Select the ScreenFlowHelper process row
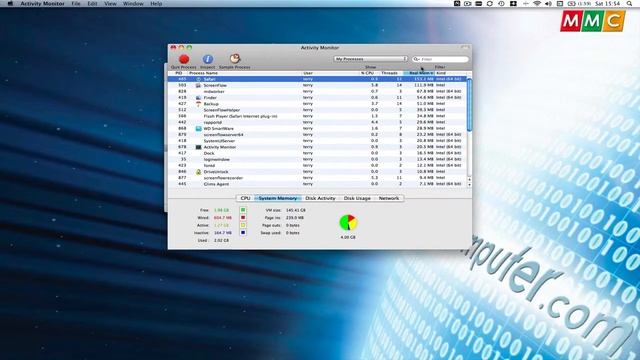Image resolution: width=640 pixels, height=360 pixels. click(x=317, y=110)
